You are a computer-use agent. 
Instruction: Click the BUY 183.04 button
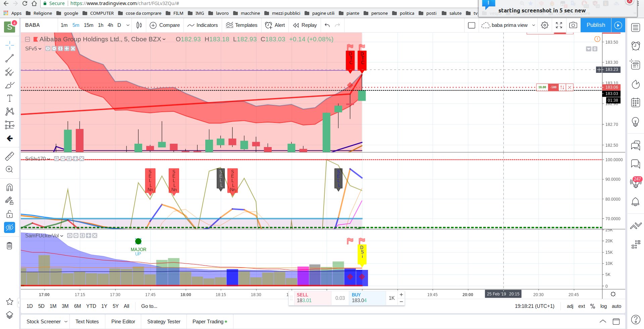[x=367, y=298]
